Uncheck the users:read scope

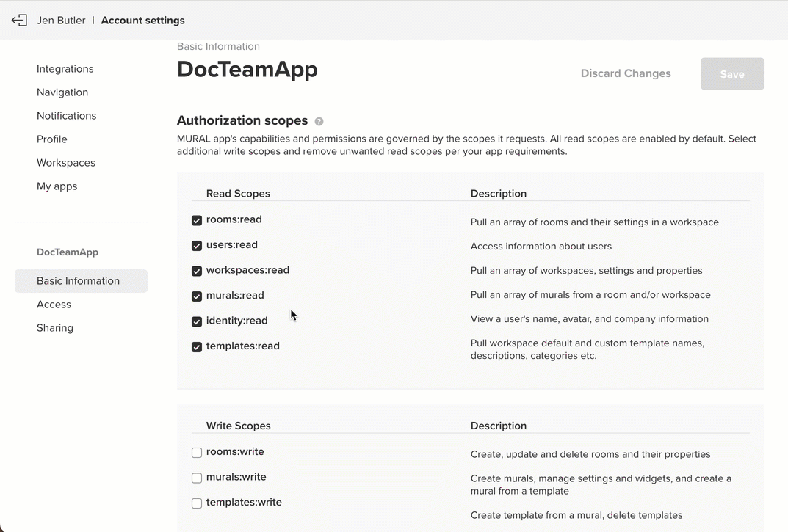pos(197,246)
